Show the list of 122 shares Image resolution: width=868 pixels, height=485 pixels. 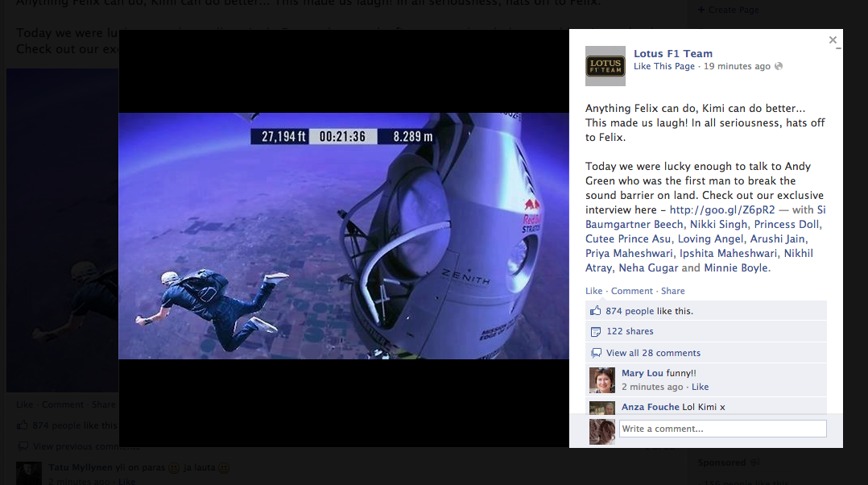click(630, 332)
